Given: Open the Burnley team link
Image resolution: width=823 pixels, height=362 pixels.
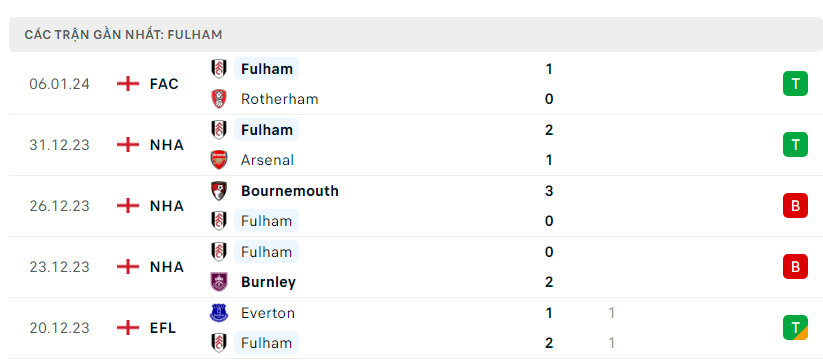Looking at the screenshot, I should click(268, 282).
